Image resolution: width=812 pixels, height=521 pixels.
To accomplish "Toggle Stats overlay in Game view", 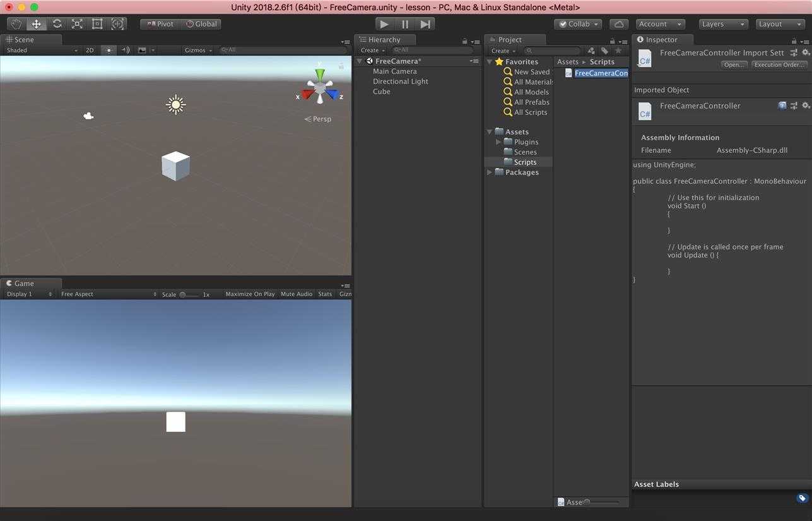I will 325,294.
